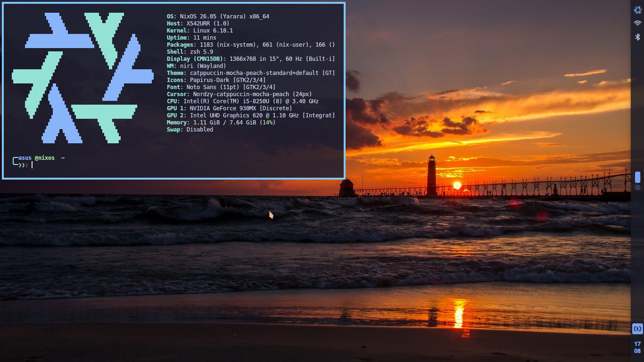The height and width of the screenshot is (362, 644).
Task: Click the 'CPU: Intel(R) Core(TM) i5-8250U' line
Action: (243, 101)
